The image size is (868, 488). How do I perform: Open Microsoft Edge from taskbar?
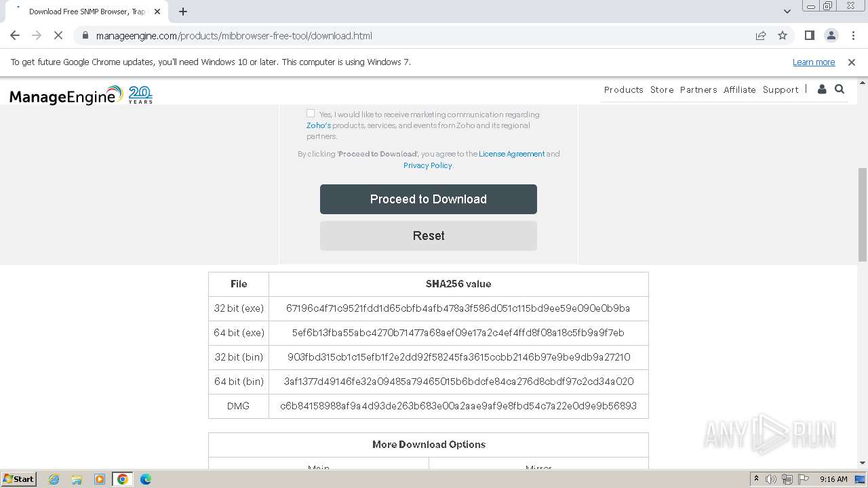[146, 479]
